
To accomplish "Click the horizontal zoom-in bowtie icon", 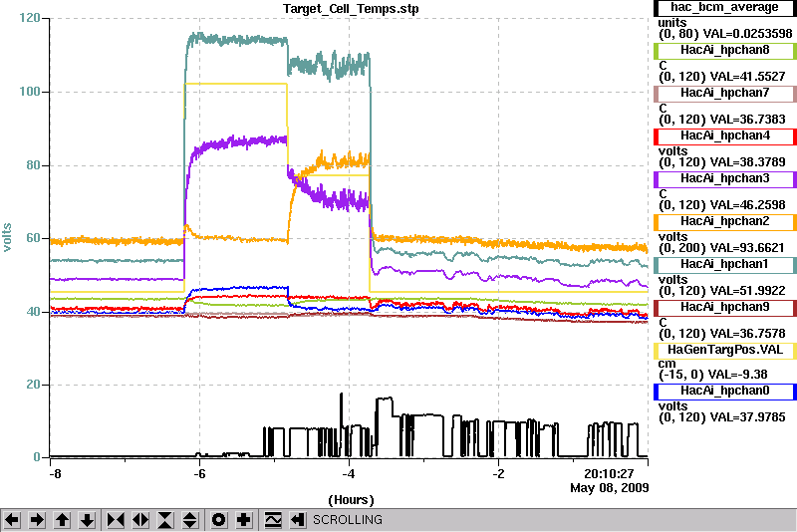I will pos(116,520).
